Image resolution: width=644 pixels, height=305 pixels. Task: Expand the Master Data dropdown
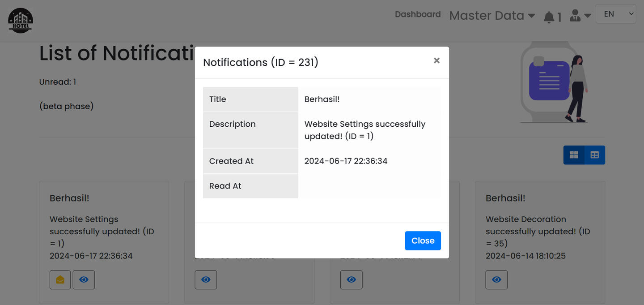click(x=491, y=16)
